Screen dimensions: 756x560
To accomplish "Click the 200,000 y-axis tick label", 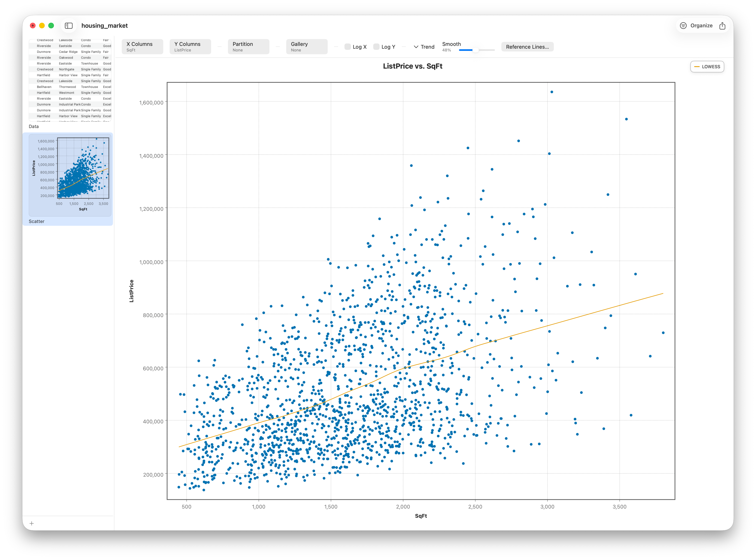I will [x=153, y=475].
